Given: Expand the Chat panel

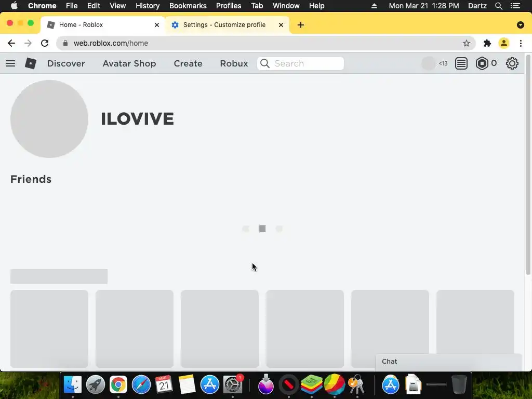Looking at the screenshot, I should tap(448, 362).
